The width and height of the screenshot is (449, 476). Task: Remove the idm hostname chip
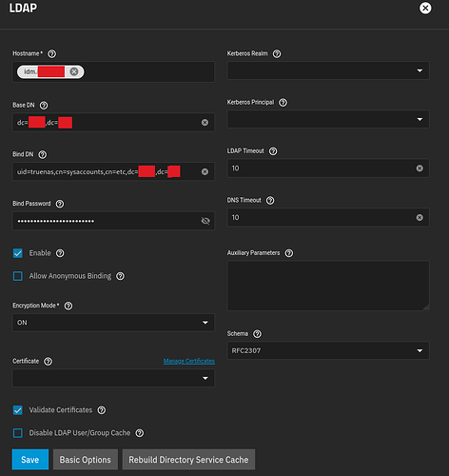74,71
